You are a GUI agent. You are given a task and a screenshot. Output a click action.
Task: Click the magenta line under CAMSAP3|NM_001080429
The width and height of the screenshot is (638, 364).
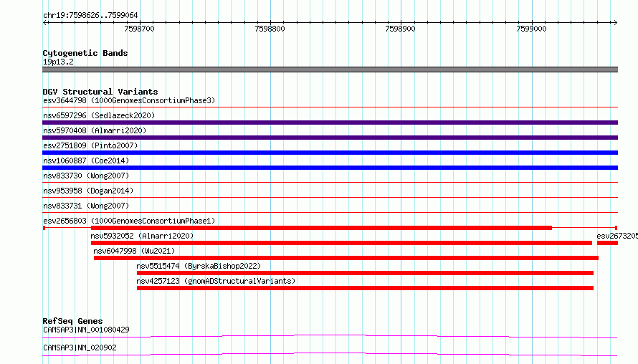[x=330, y=336]
